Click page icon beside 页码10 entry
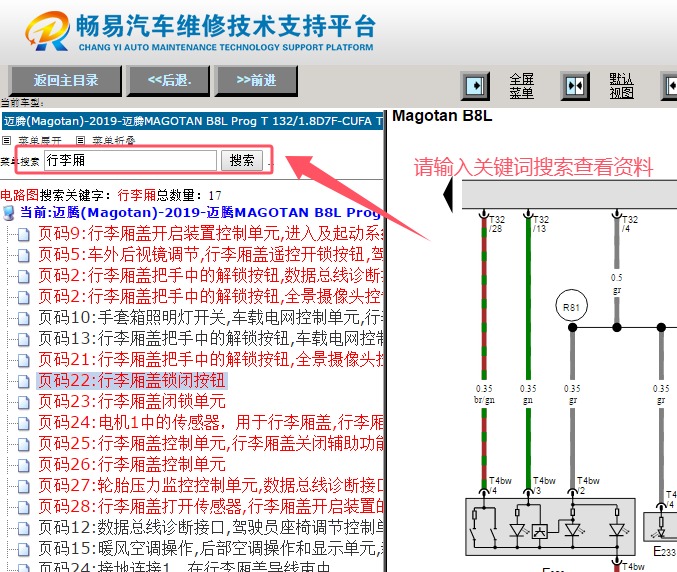This screenshot has width=677, height=572. (x=23, y=318)
